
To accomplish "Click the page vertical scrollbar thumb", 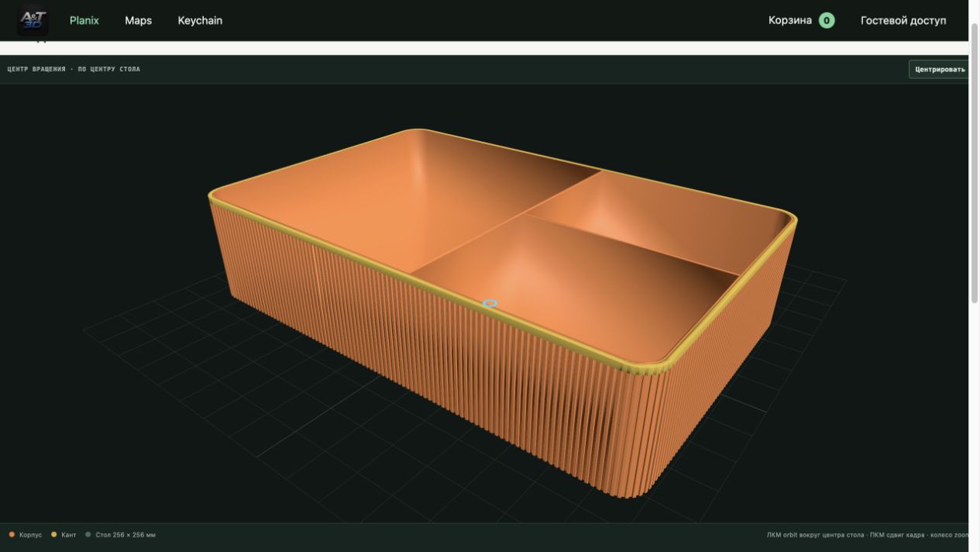I will pyautogui.click(x=975, y=163).
